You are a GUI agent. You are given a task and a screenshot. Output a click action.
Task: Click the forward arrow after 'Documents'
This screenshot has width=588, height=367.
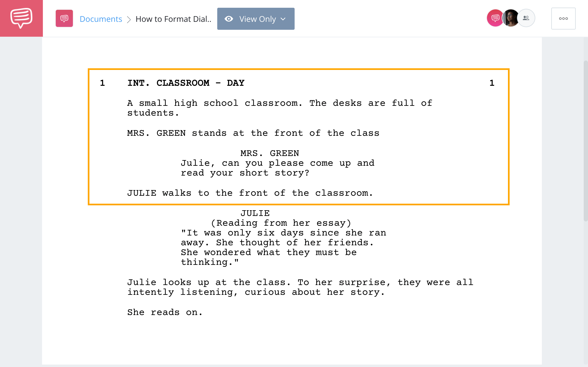click(129, 18)
